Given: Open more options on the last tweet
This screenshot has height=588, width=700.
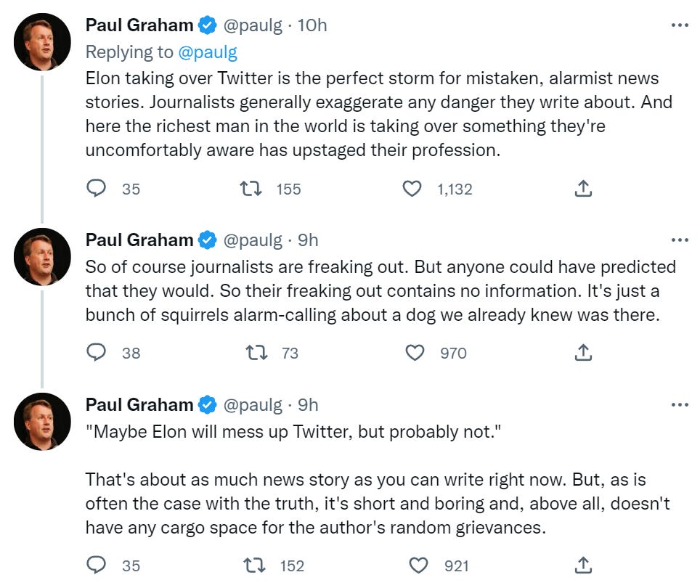Looking at the screenshot, I should (679, 404).
